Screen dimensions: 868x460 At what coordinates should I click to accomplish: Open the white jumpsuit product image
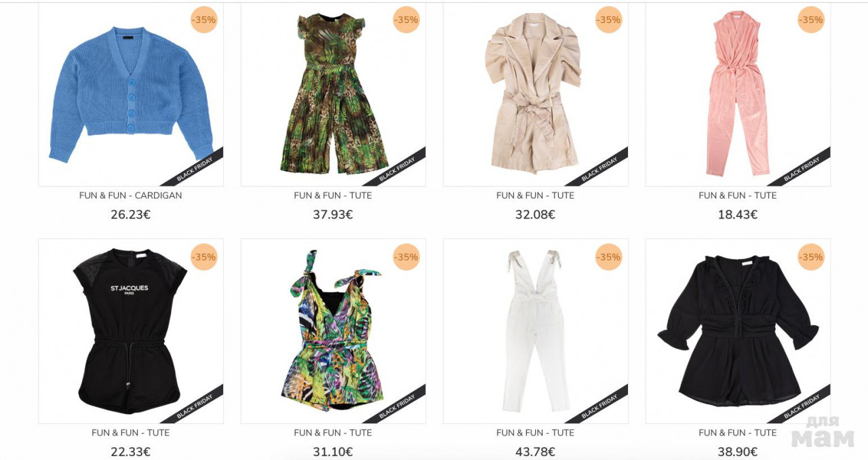[x=536, y=331]
